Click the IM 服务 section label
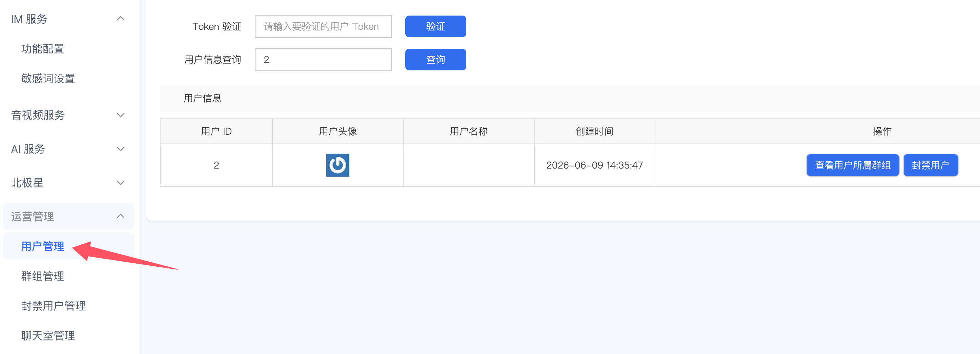This screenshot has width=980, height=354. 29,19
